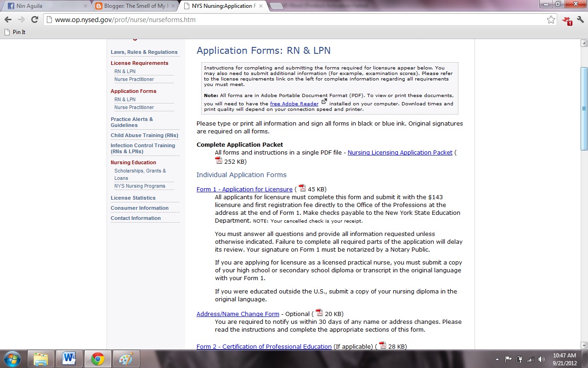Open License Statistics sidebar link

click(x=133, y=198)
